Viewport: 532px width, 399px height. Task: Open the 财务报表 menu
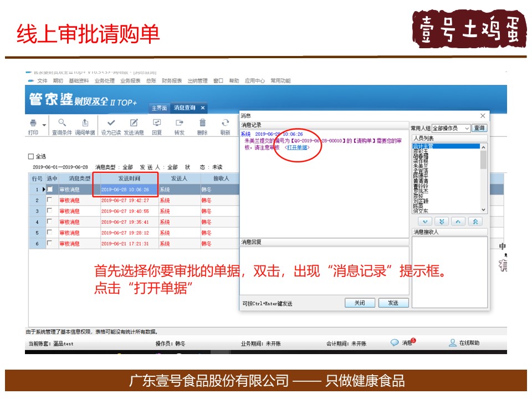tap(172, 81)
